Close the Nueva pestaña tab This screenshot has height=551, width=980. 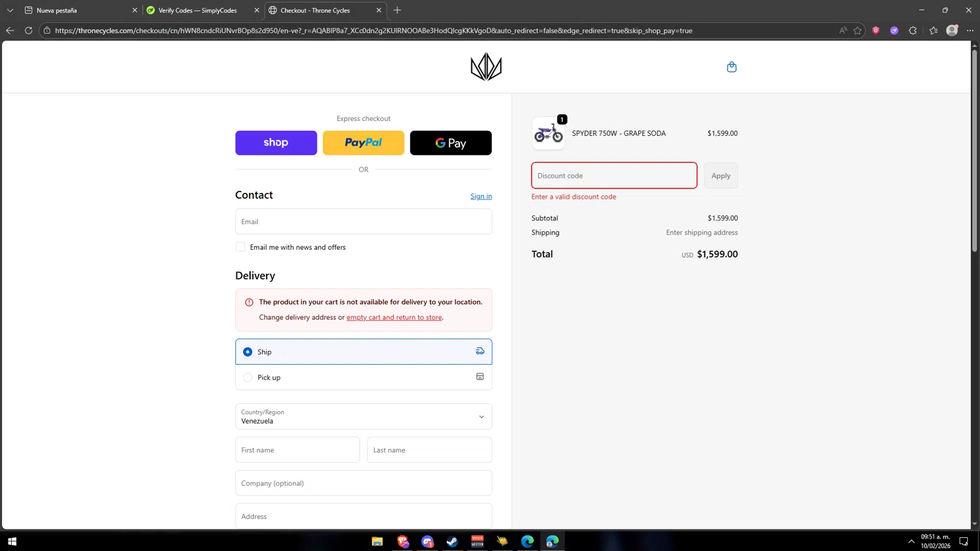point(135,10)
